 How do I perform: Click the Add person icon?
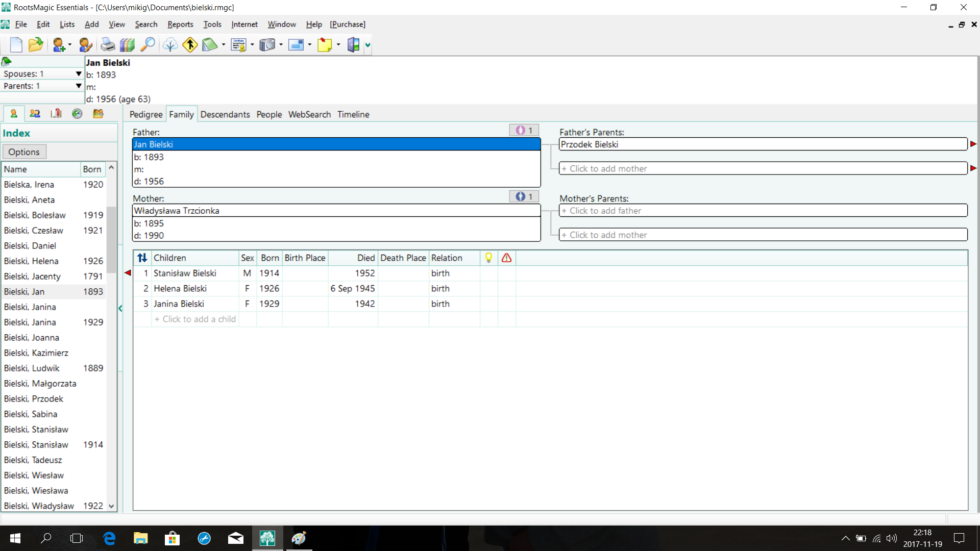click(58, 45)
